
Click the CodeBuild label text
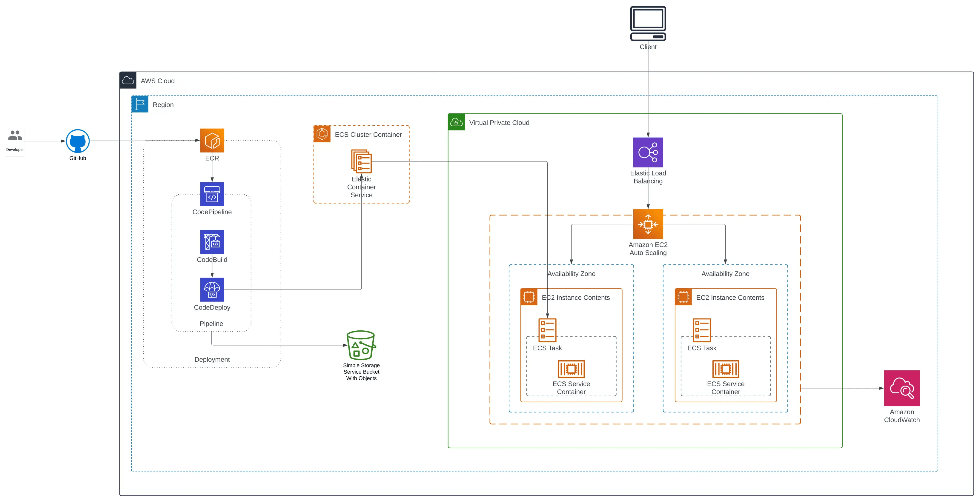[x=212, y=259]
